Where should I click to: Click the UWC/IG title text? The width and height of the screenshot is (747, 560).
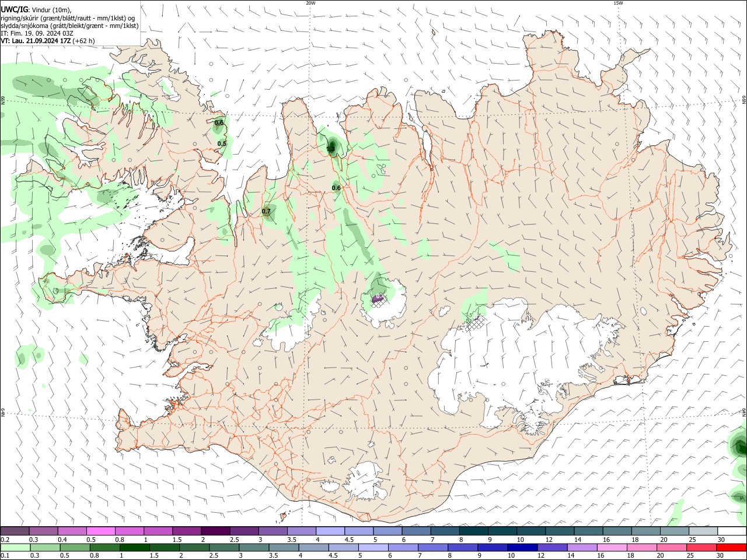coord(14,9)
